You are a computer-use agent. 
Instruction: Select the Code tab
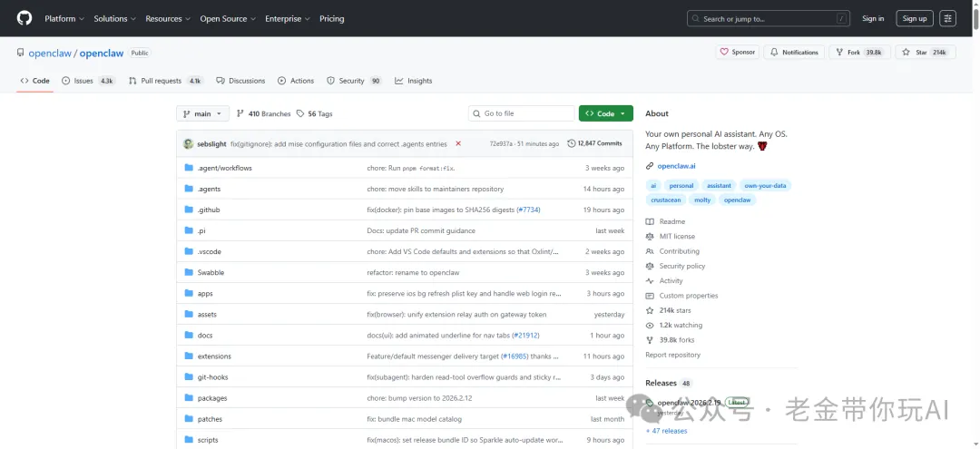[x=35, y=81]
